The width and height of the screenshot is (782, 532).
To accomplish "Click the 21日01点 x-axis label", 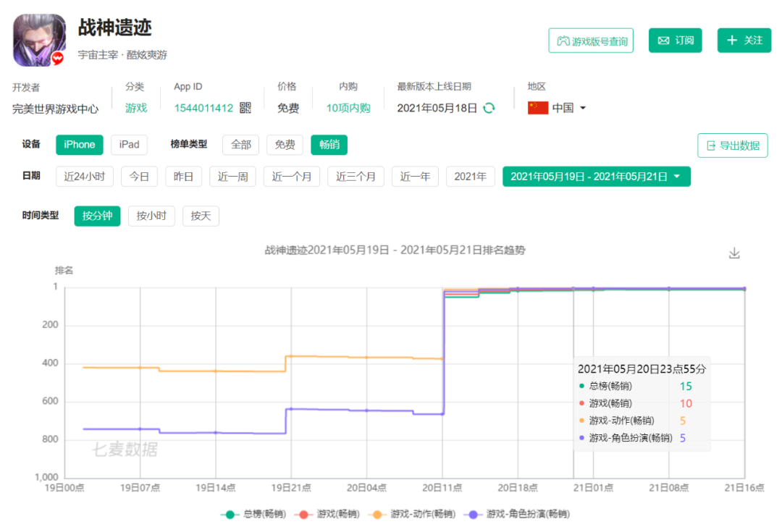I will (x=593, y=488).
